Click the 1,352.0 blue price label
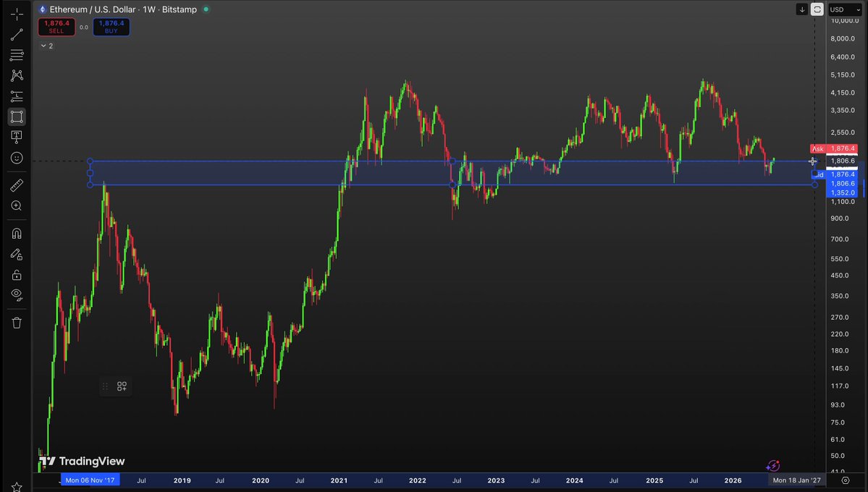This screenshot has height=492, width=868. pos(842,192)
